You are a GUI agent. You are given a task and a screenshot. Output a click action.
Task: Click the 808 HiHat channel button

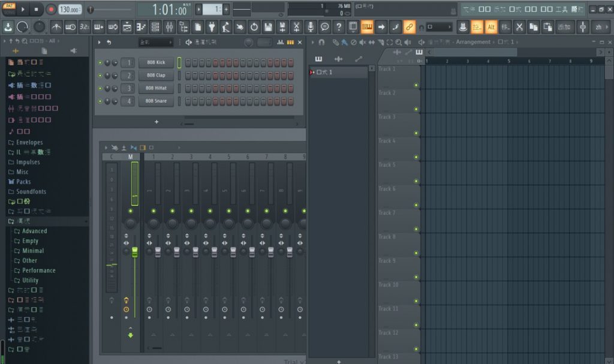tap(156, 88)
